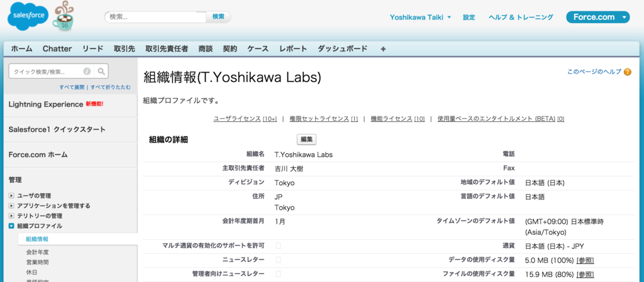
Task: Open the Chatter tab
Action: click(x=57, y=49)
